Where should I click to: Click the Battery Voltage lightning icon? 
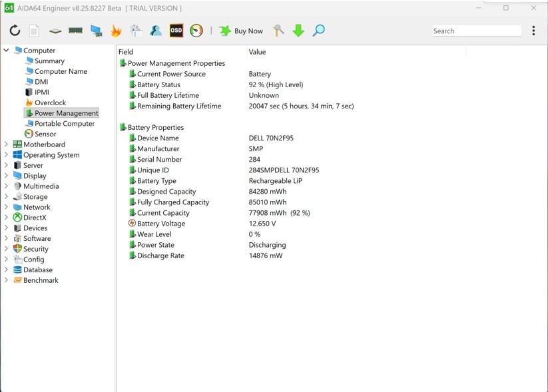132,223
